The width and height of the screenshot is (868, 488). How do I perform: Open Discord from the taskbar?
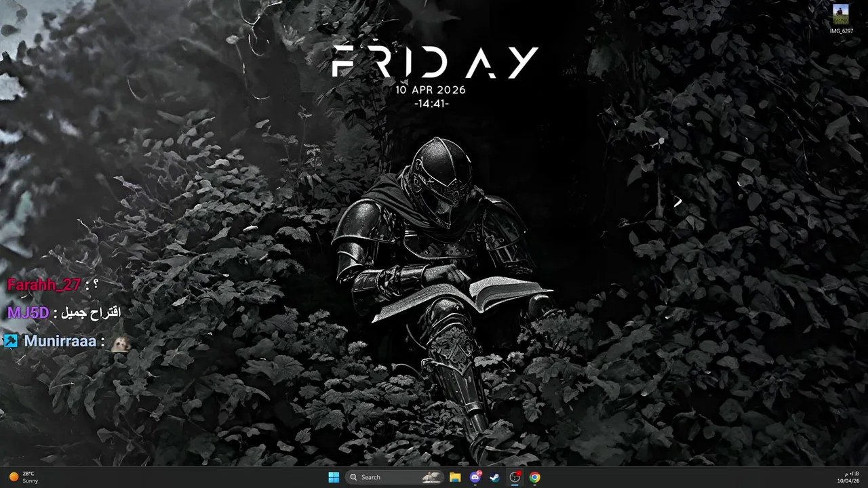pos(475,477)
